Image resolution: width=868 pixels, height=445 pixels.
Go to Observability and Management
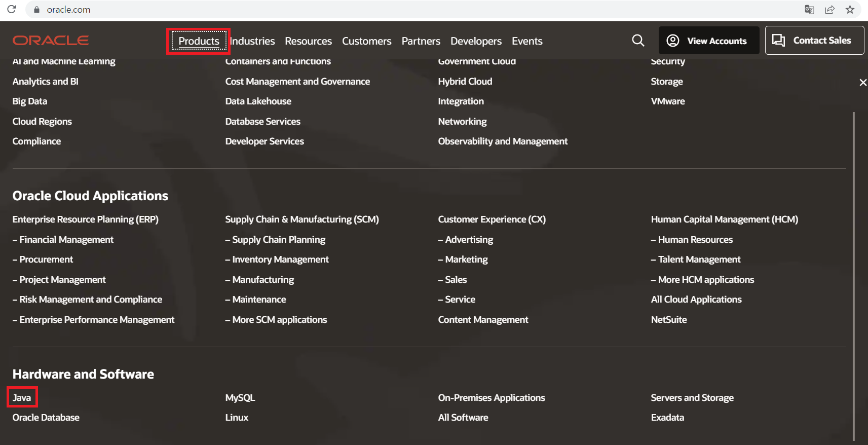503,141
